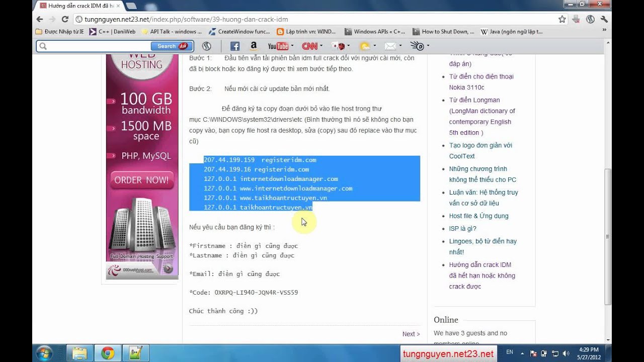Close the Hướng dẫn crack IDM tab

(x=118, y=6)
